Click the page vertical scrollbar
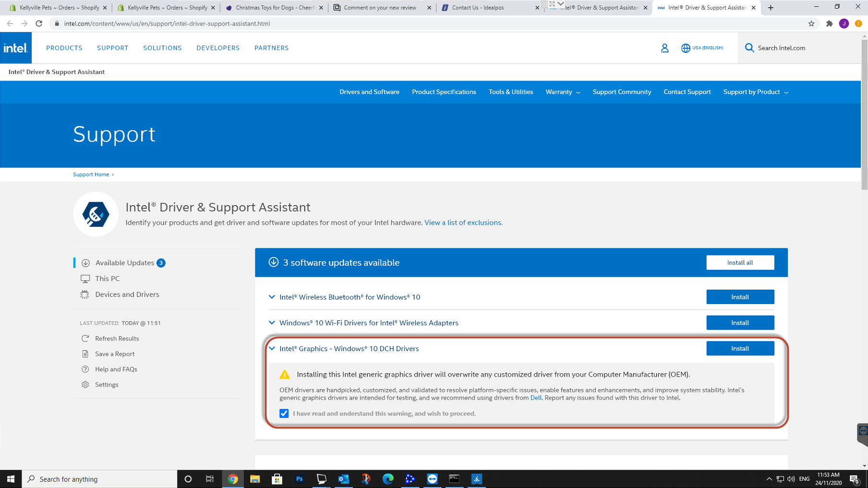This screenshot has width=868, height=488. tap(864, 115)
